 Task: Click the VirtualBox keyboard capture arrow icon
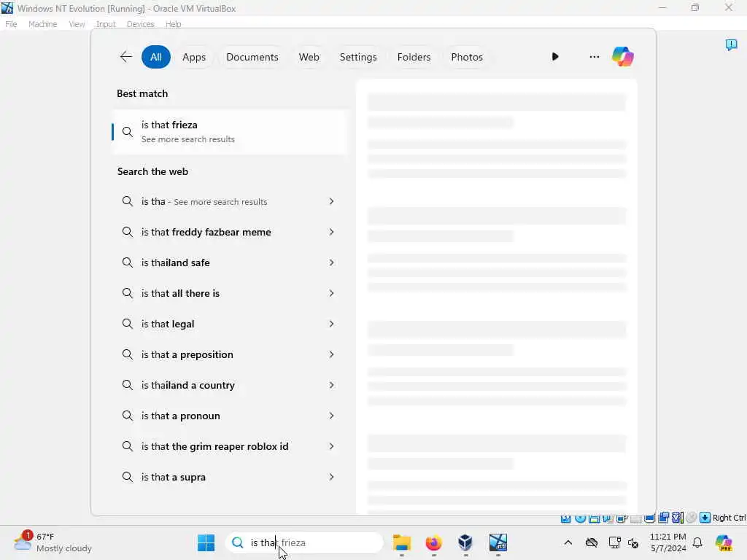(705, 518)
